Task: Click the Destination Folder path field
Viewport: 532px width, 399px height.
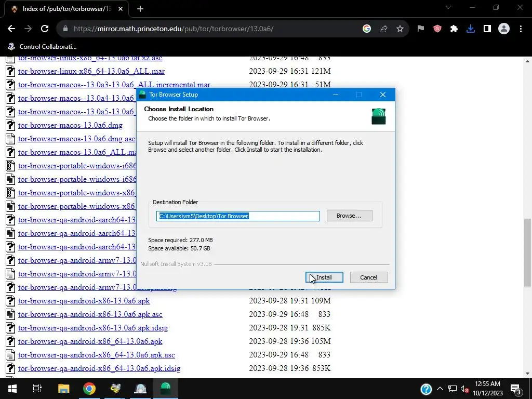Action: point(238,216)
